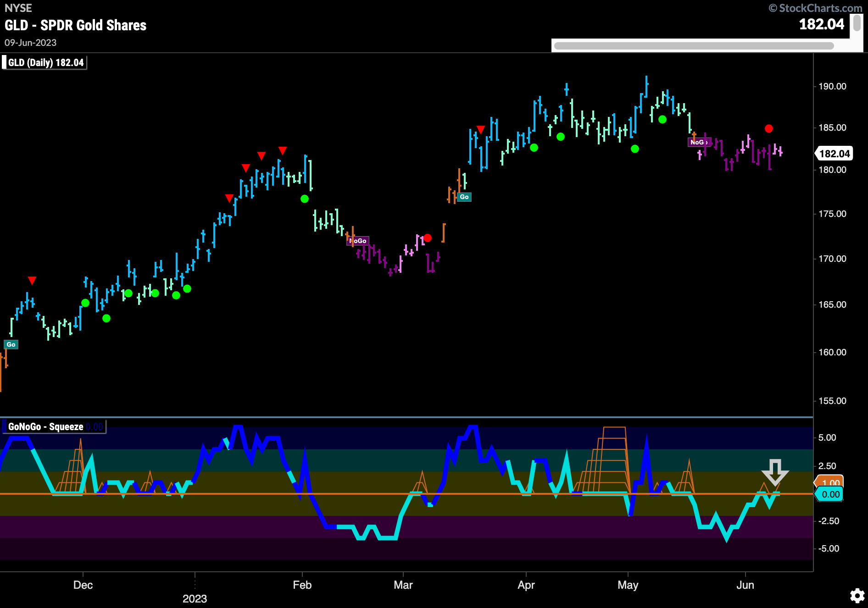Click the green dot nearest the Apr label
This screenshot has width=868, height=608.
tap(534, 148)
